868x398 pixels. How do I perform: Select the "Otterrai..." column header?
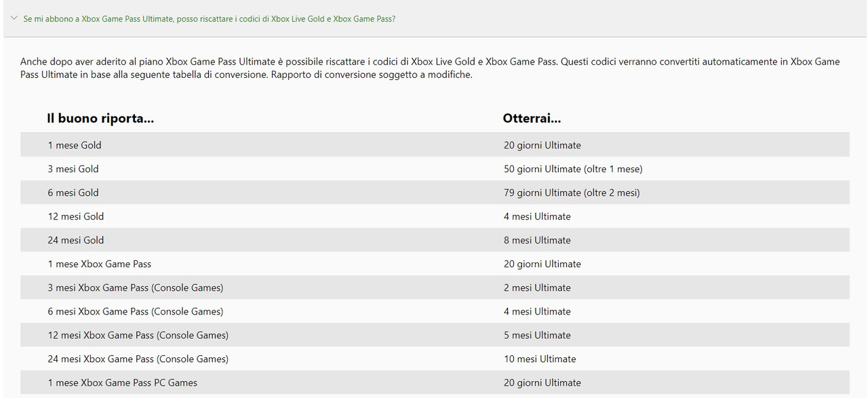point(532,119)
